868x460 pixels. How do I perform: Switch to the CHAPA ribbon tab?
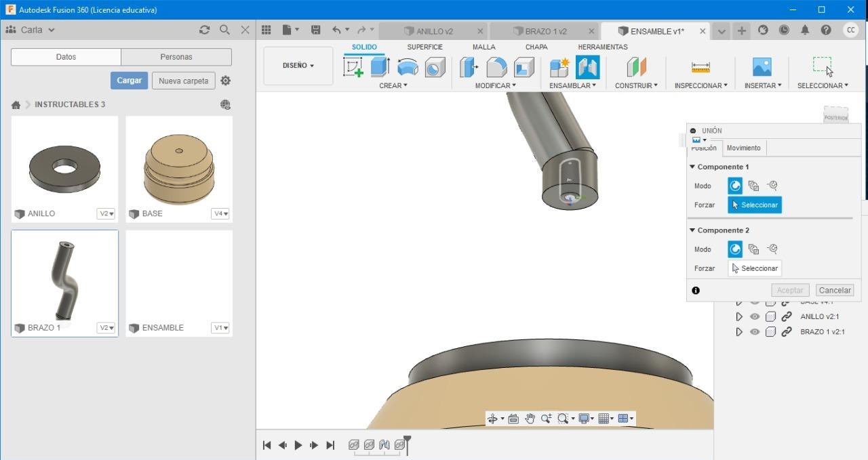(536, 47)
